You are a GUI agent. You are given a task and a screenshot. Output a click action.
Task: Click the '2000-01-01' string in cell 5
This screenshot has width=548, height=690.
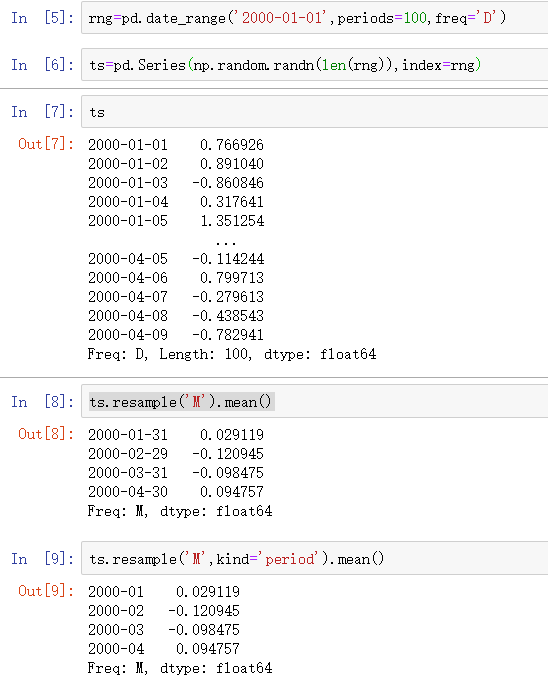tap(282, 18)
